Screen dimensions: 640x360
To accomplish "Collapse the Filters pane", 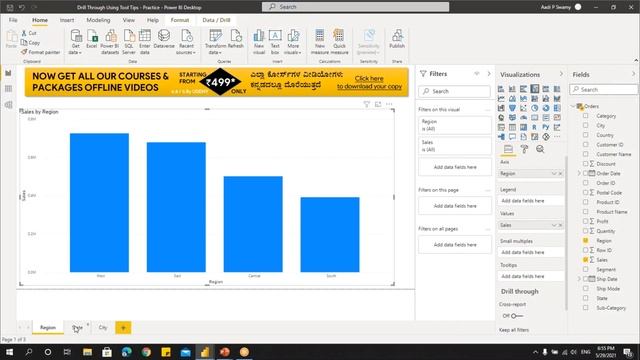I will (x=489, y=74).
